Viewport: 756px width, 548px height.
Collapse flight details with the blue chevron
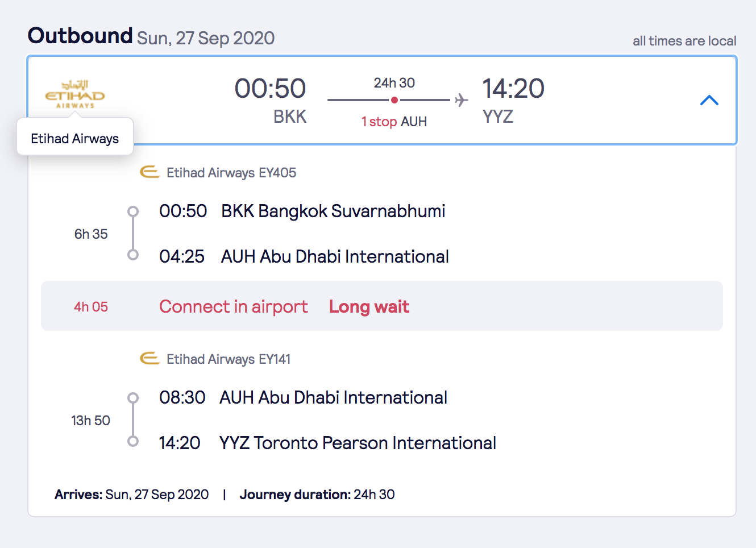(x=709, y=101)
